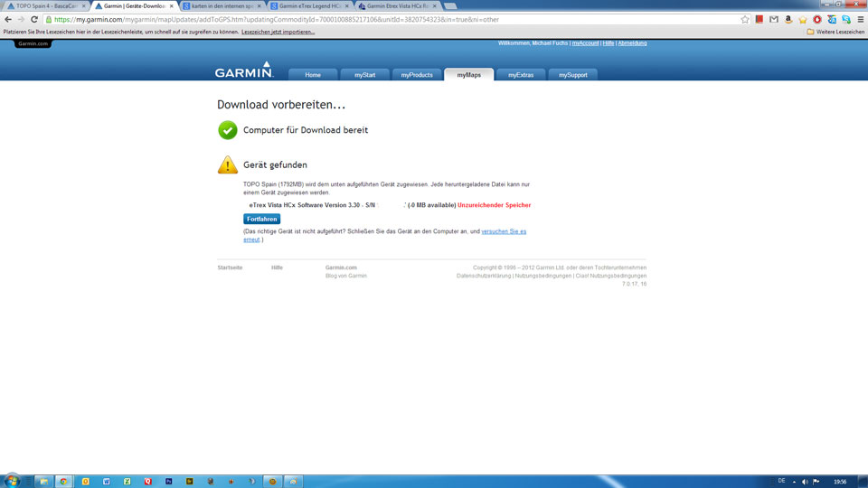Open Windows Explorer from the taskbar
868x488 pixels.
[x=43, y=482]
